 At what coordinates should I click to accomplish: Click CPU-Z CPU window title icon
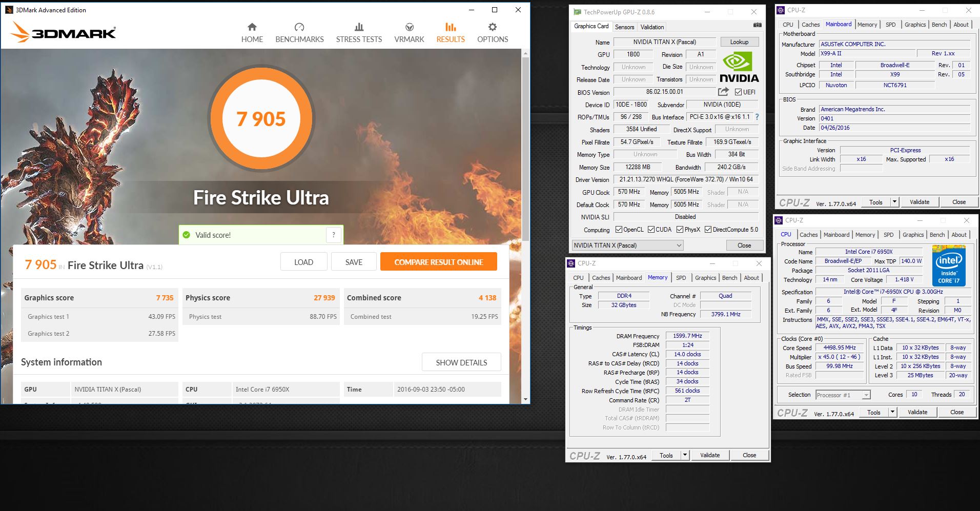[x=779, y=220]
